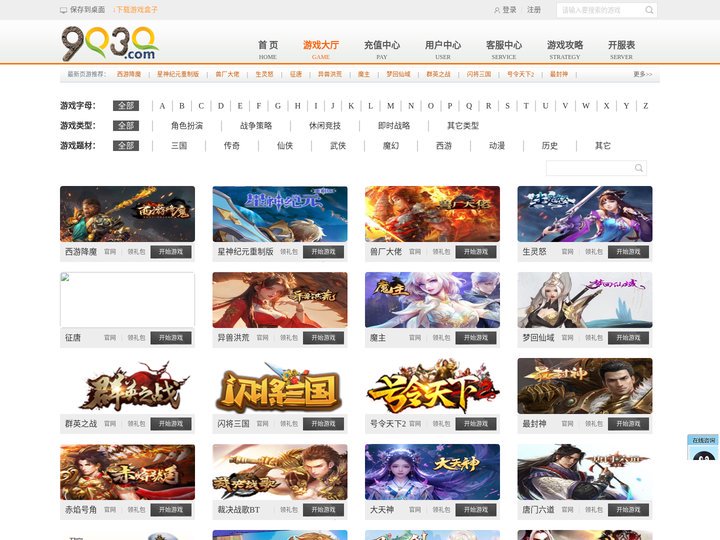Click 赤焰号角 game title text
The width and height of the screenshot is (720, 540).
click(x=81, y=509)
